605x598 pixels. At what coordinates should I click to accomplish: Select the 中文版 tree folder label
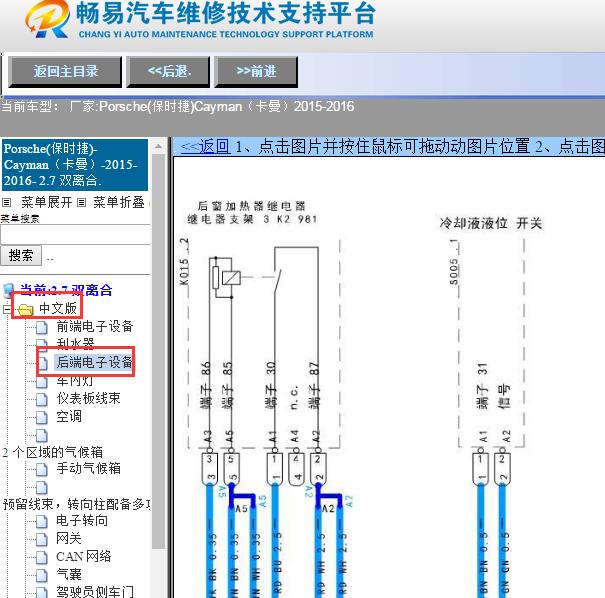tap(58, 308)
